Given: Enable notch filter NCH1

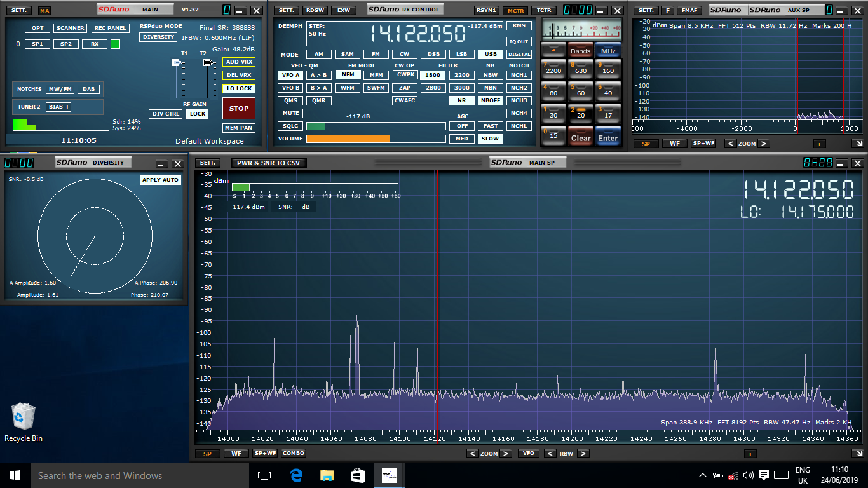Looking at the screenshot, I should (519, 75).
